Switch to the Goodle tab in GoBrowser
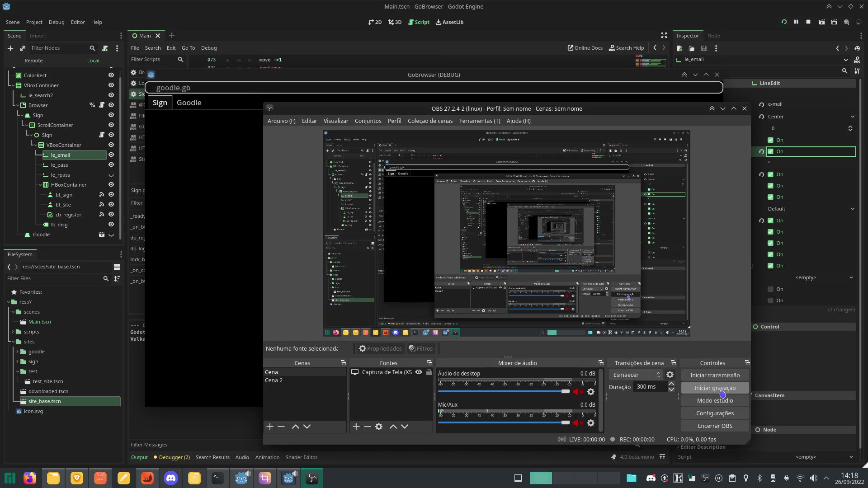The width and height of the screenshot is (868, 488). [189, 103]
